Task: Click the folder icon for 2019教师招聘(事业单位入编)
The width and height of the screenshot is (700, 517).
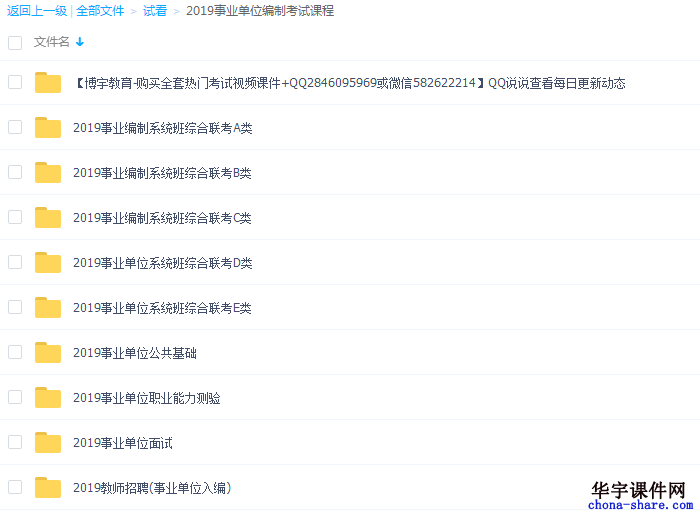Action: [48, 488]
